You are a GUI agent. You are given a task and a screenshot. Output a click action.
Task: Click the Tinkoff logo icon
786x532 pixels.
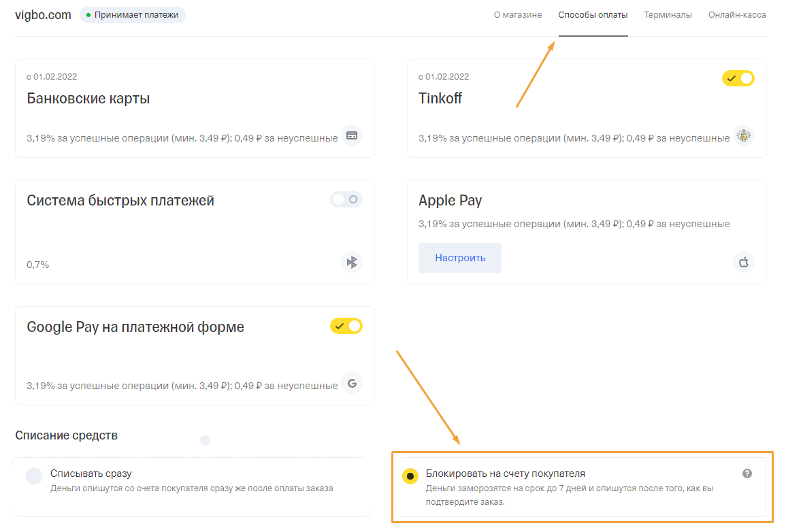click(x=744, y=135)
